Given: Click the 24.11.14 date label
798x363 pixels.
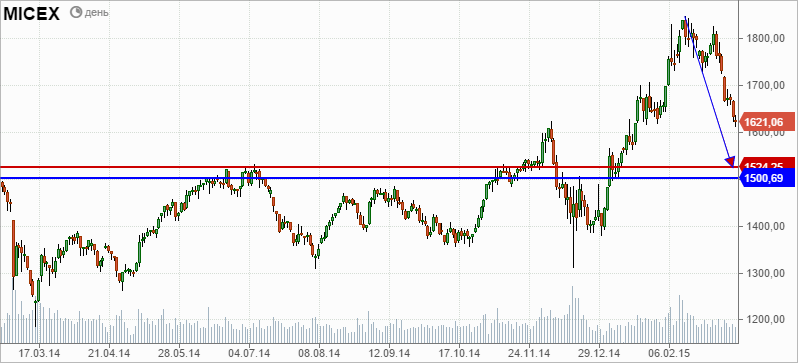Looking at the screenshot, I should coord(529,352).
